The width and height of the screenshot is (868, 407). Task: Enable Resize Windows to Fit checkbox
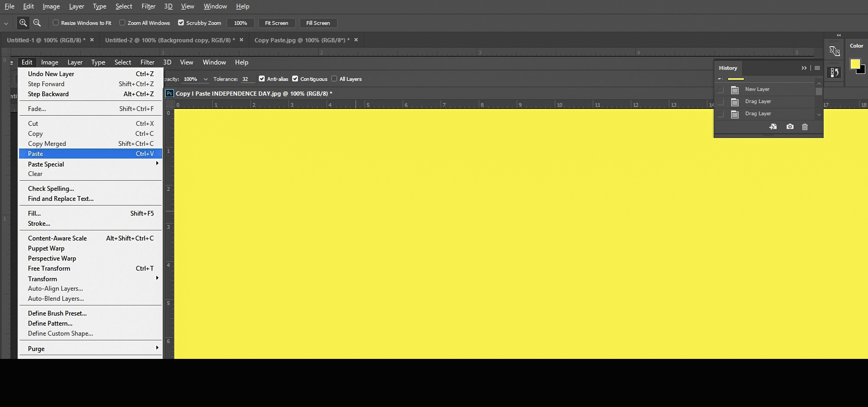[55, 23]
